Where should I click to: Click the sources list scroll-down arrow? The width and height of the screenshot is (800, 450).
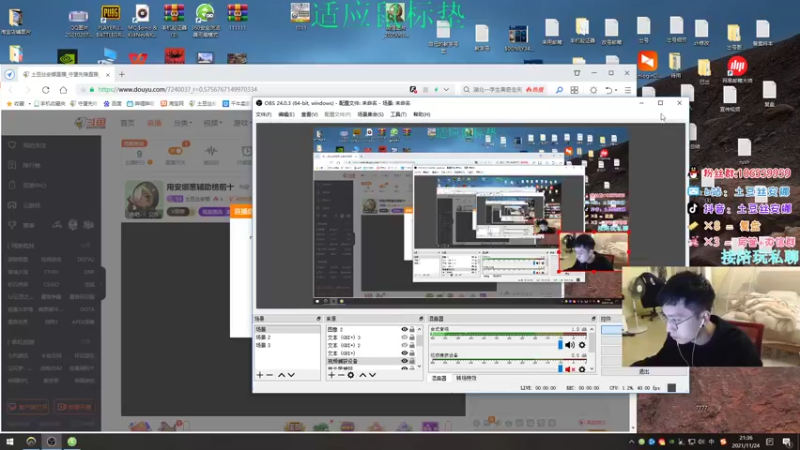pyautogui.click(x=419, y=366)
